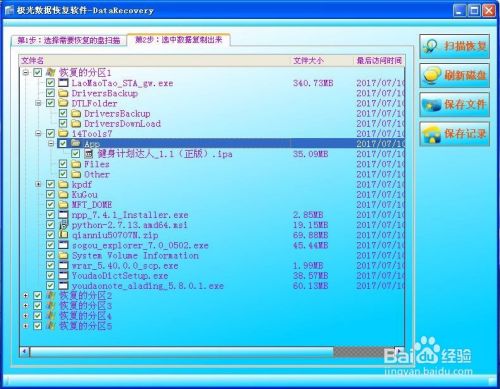
Task: Click the youdaonote_alading_5.8.0.1.exe file icon
Action: 63,286
